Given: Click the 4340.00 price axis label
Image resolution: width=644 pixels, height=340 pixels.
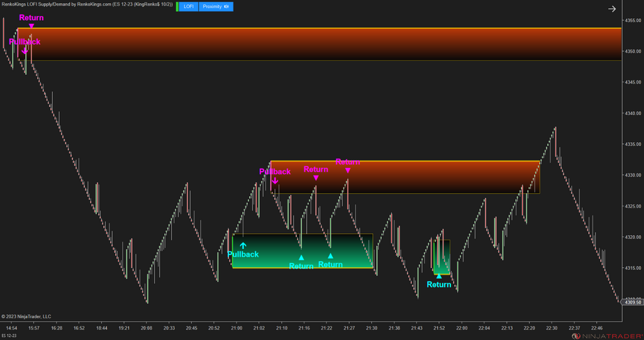Looking at the screenshot, I should coord(633,113).
